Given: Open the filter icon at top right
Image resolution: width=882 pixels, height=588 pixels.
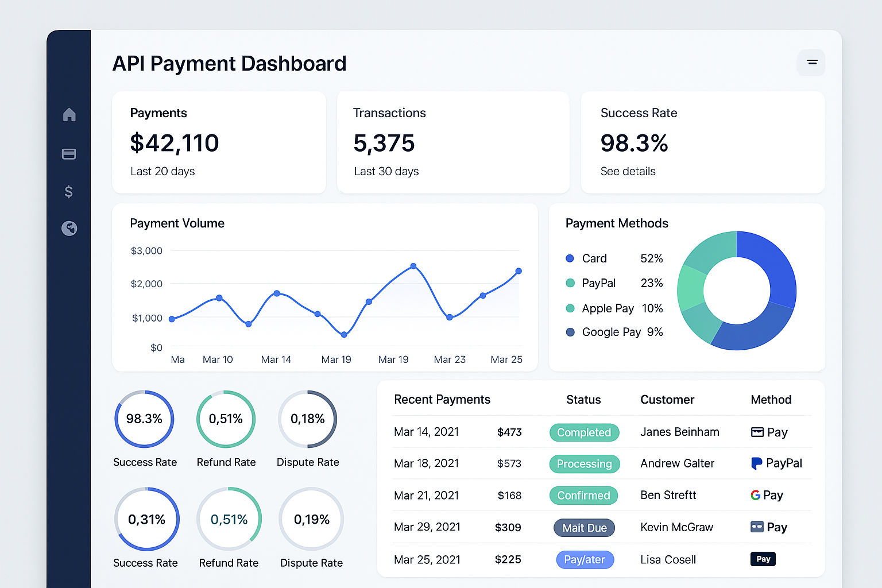Looking at the screenshot, I should pyautogui.click(x=811, y=63).
